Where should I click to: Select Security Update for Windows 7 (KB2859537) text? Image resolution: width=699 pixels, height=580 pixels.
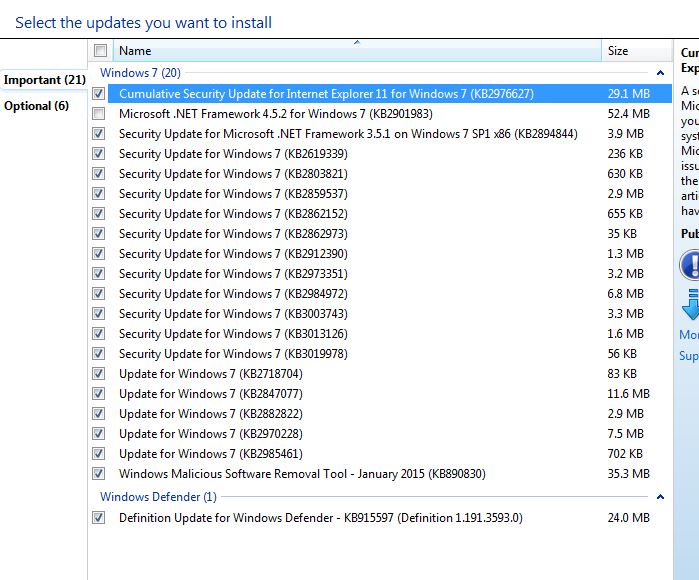[233, 194]
